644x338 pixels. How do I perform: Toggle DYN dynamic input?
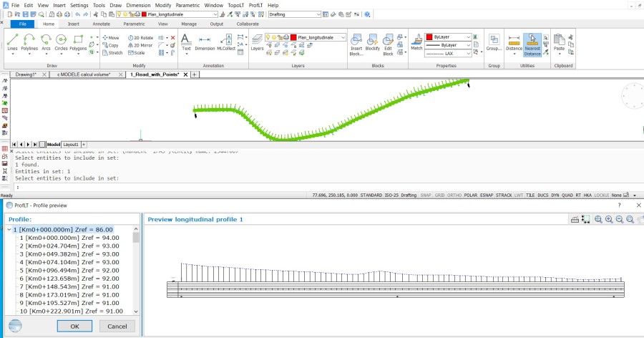pyautogui.click(x=555, y=195)
